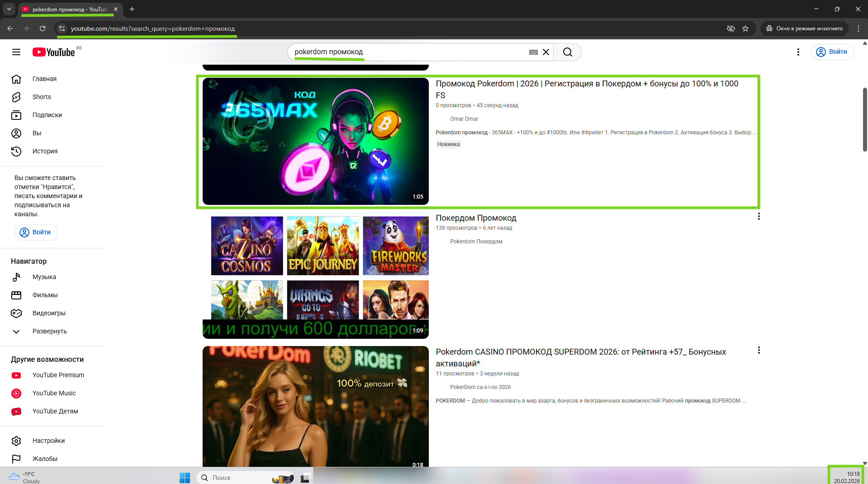This screenshot has height=484, width=868.
Task: Open the tab search dropdown
Action: point(9,9)
